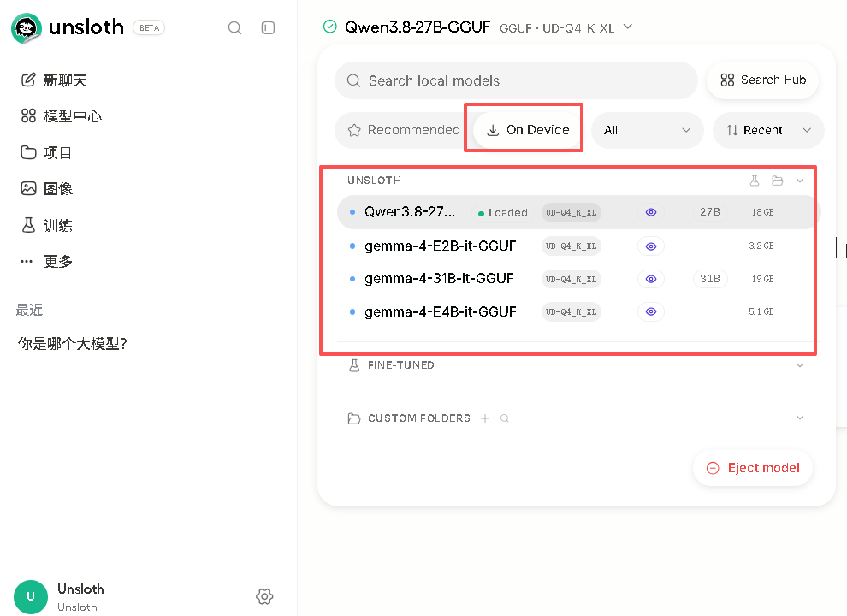
Task: Click the BETA badge
Action: 149,27
